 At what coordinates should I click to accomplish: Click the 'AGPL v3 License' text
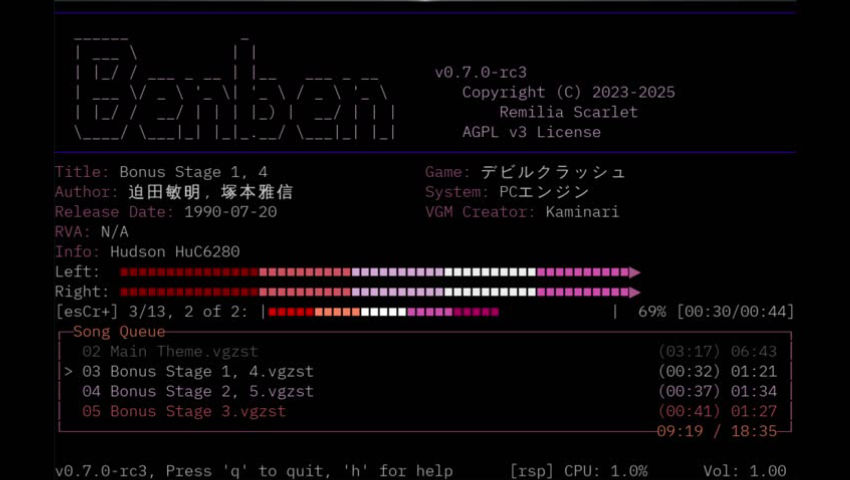[x=531, y=132]
